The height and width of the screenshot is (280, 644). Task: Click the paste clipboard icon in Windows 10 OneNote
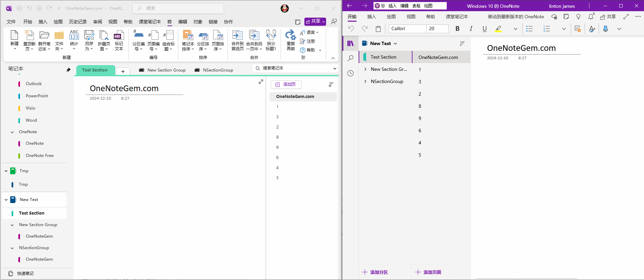point(378,29)
